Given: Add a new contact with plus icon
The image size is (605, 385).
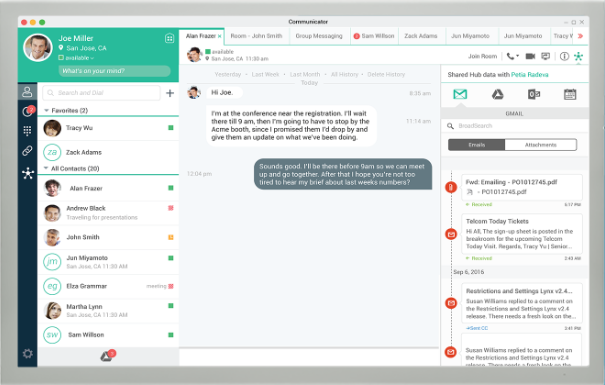Looking at the screenshot, I should (170, 93).
